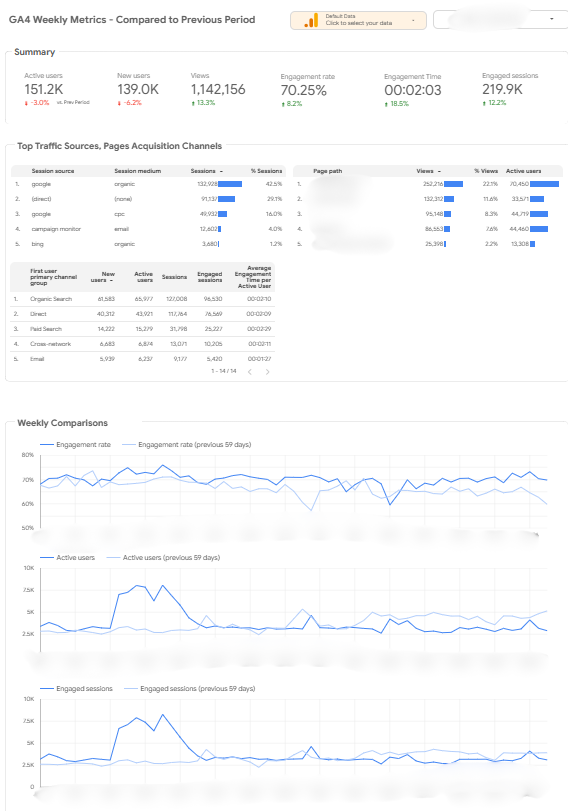568x811 pixels.
Task: Click the -3.0% change indicator under Active users
Action: (37, 103)
